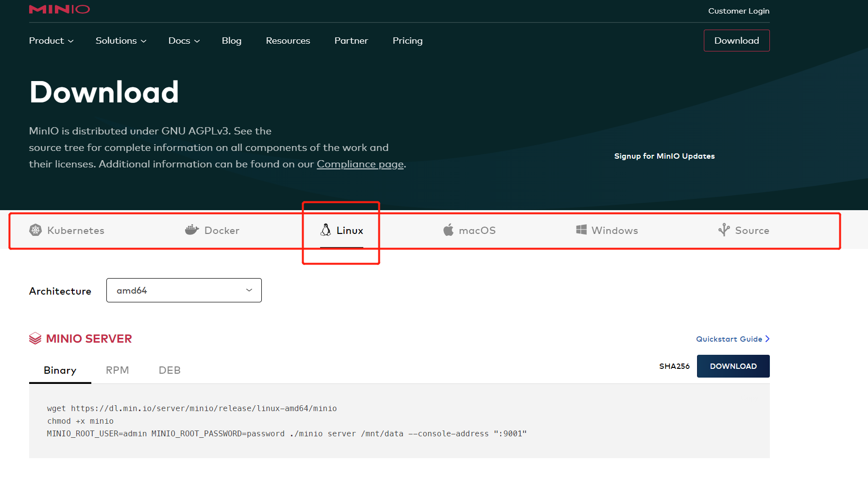Select the macOS platform tab
The height and width of the screenshot is (480, 868).
(x=469, y=230)
